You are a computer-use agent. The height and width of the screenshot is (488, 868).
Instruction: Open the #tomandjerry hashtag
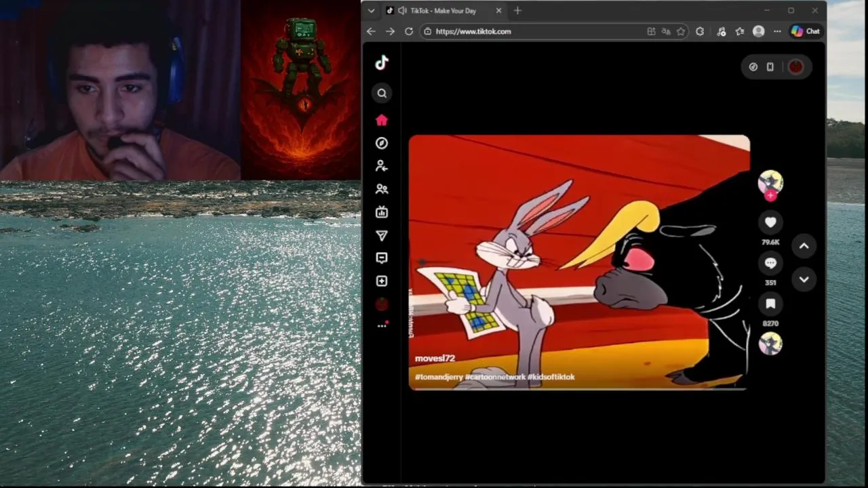click(x=439, y=377)
